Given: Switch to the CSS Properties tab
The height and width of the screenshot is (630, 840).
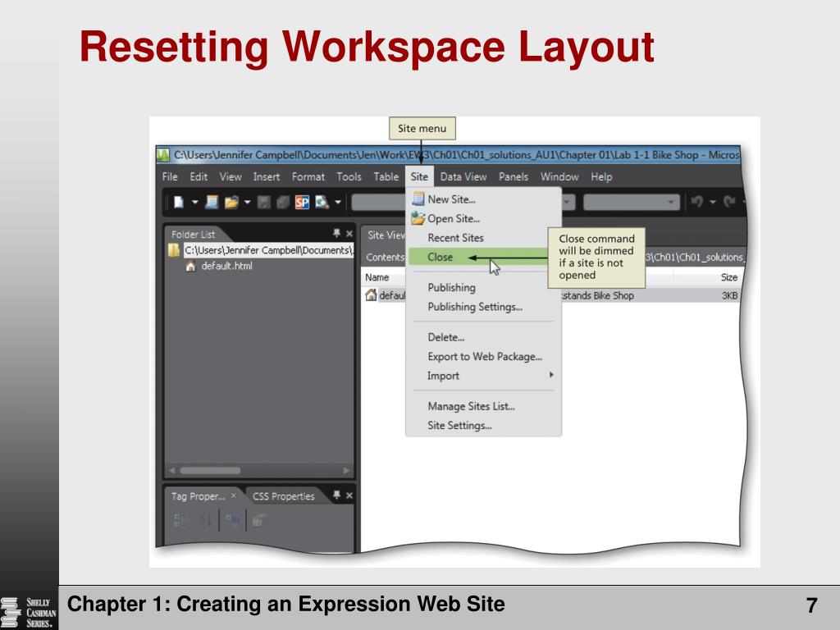Looking at the screenshot, I should [283, 496].
